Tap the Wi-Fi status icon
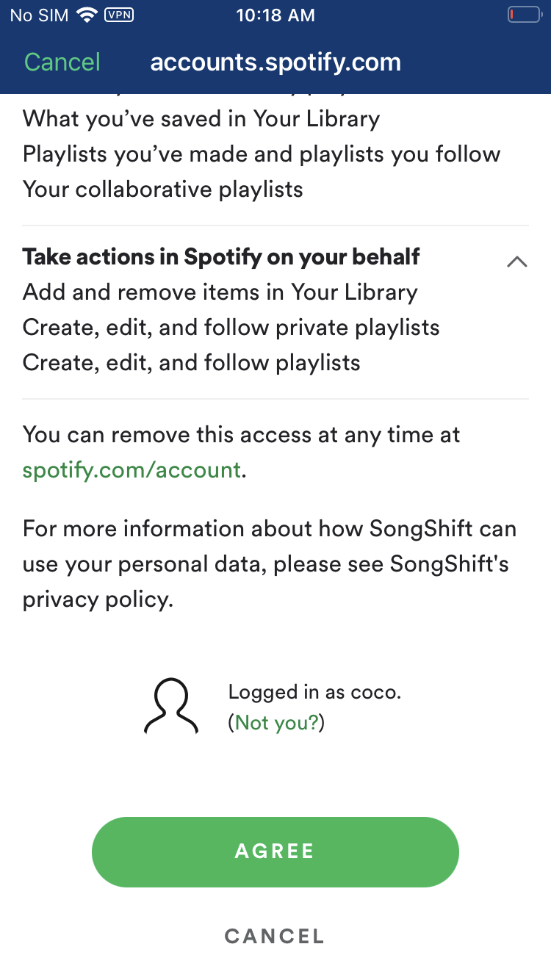 coord(87,15)
